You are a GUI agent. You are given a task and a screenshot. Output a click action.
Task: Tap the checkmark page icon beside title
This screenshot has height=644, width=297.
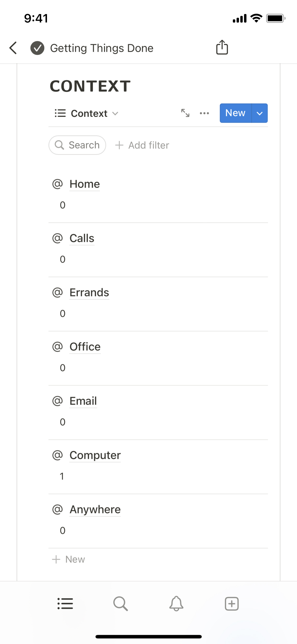click(37, 48)
